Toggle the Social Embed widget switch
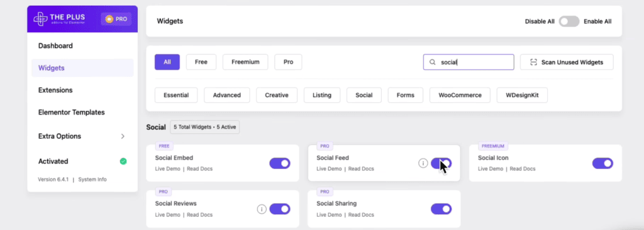The height and width of the screenshot is (230, 644). coord(280,163)
